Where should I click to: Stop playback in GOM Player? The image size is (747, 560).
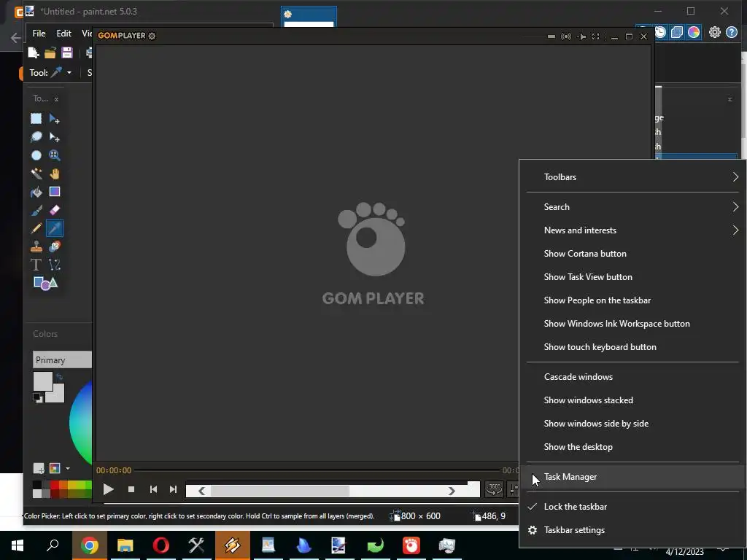tap(131, 489)
